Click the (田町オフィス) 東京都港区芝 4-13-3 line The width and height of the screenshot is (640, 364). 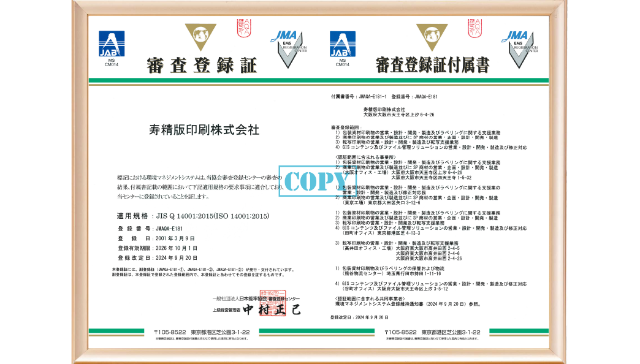[381, 233]
